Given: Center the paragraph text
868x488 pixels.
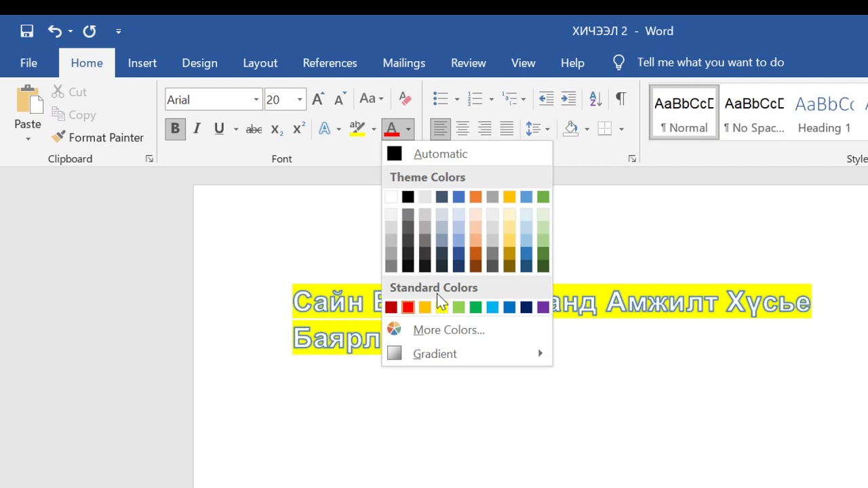Looking at the screenshot, I should click(x=462, y=128).
